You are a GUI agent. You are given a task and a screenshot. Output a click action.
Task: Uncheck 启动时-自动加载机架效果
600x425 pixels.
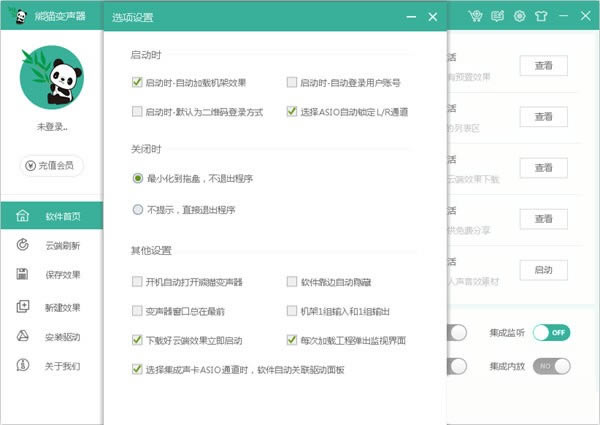point(137,82)
